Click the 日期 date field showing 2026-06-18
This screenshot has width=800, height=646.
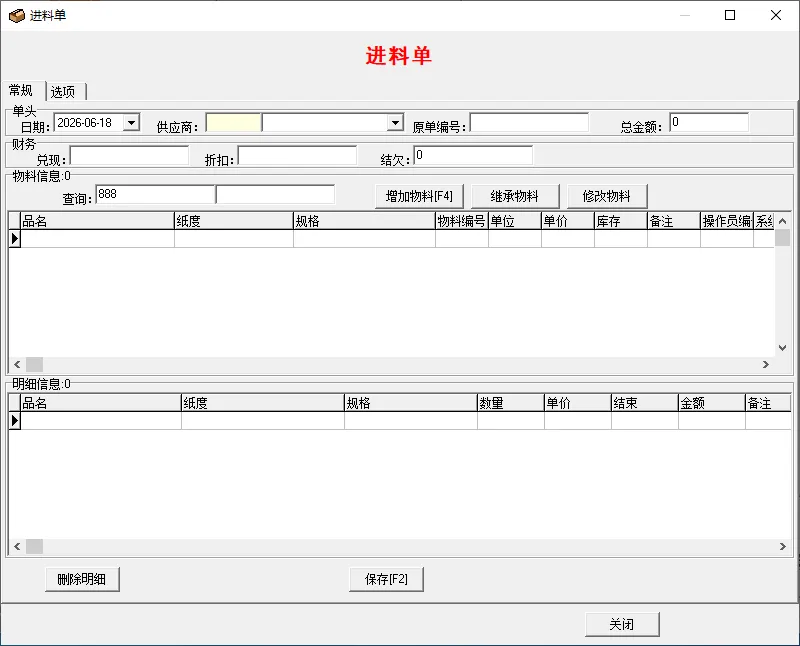click(x=88, y=122)
